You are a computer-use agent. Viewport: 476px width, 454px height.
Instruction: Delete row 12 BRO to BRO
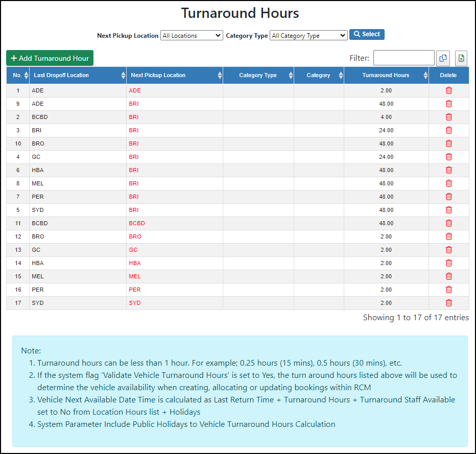pos(448,236)
